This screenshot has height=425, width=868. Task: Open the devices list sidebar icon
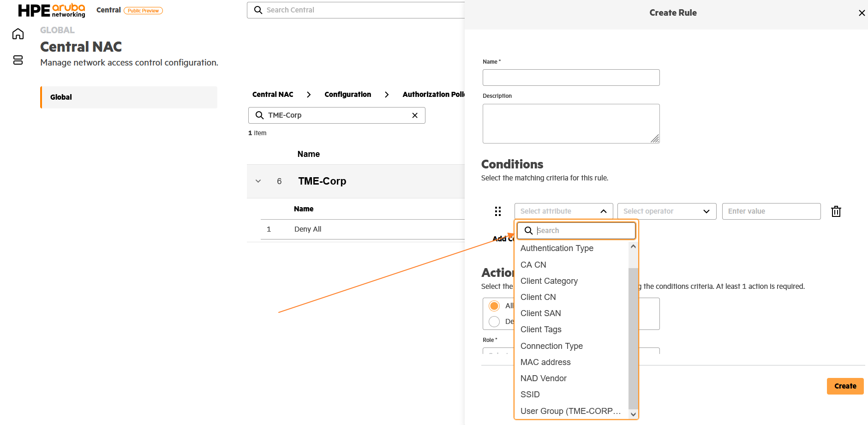18,60
